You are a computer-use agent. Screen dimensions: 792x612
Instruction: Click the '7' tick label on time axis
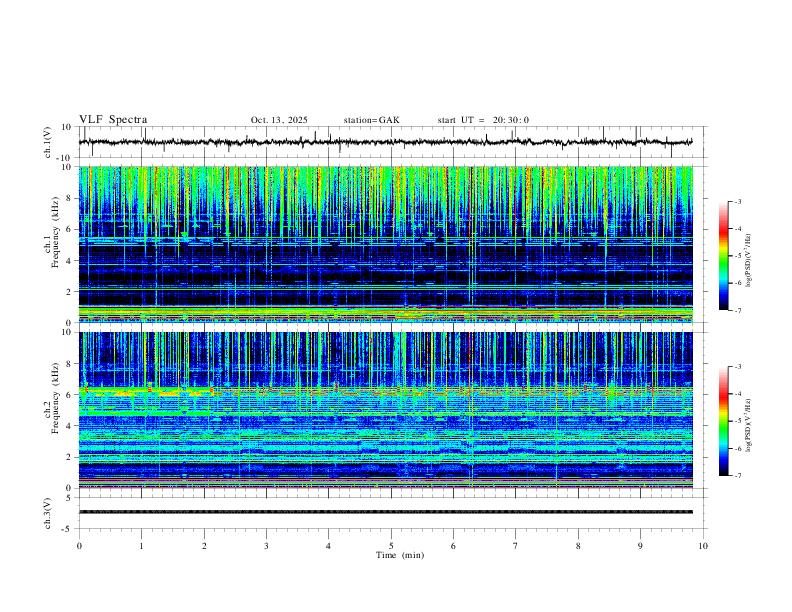516,546
